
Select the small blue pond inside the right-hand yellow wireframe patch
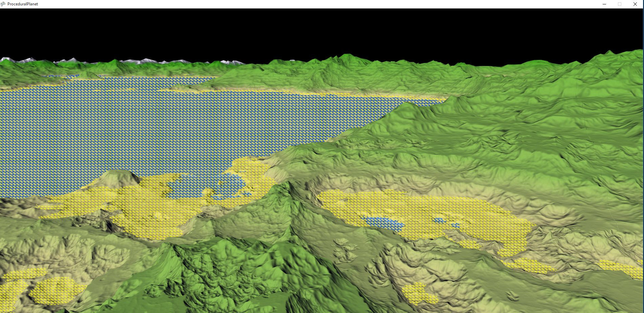[x=383, y=222]
